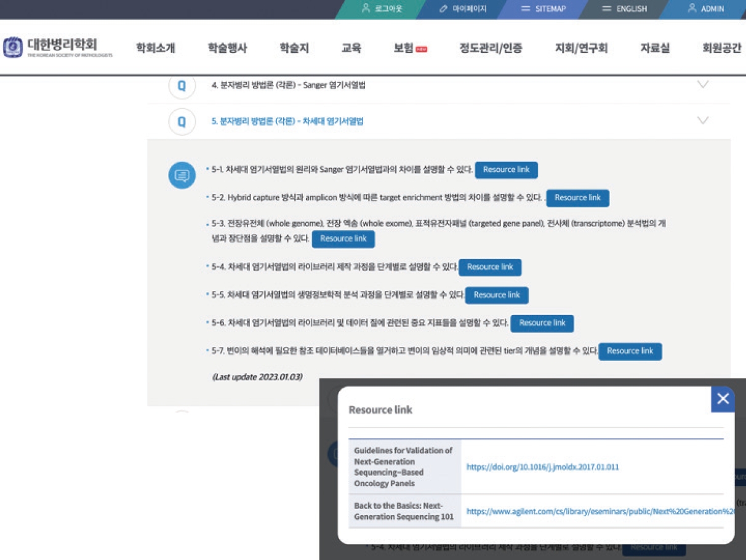Open Resource link for item 5-2
The image size is (746, 560).
[578, 198]
